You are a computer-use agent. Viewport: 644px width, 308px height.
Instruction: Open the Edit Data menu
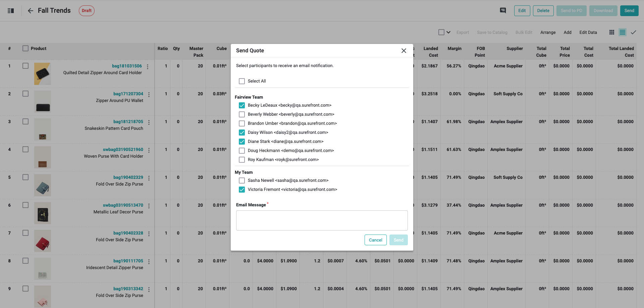[588, 33]
